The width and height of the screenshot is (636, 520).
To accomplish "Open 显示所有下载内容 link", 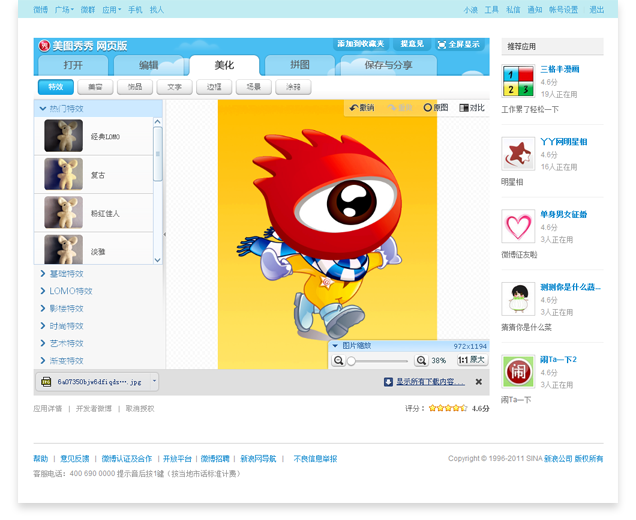I will pyautogui.click(x=430, y=382).
